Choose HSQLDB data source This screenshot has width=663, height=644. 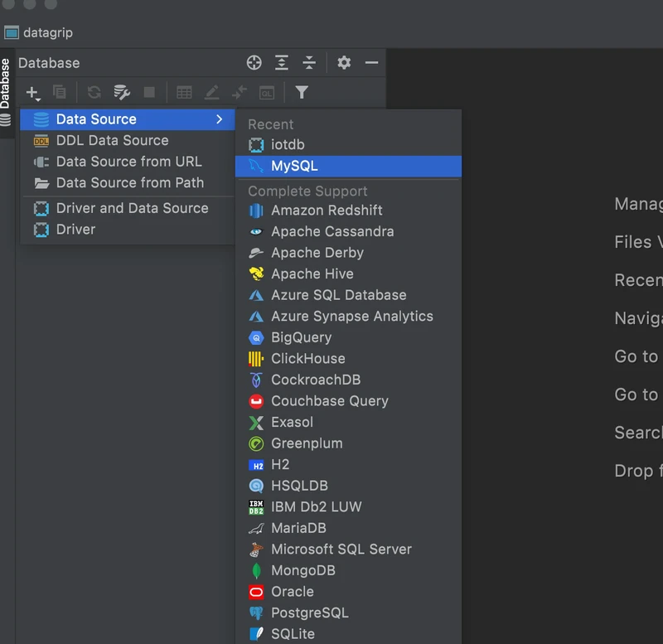tap(348, 486)
